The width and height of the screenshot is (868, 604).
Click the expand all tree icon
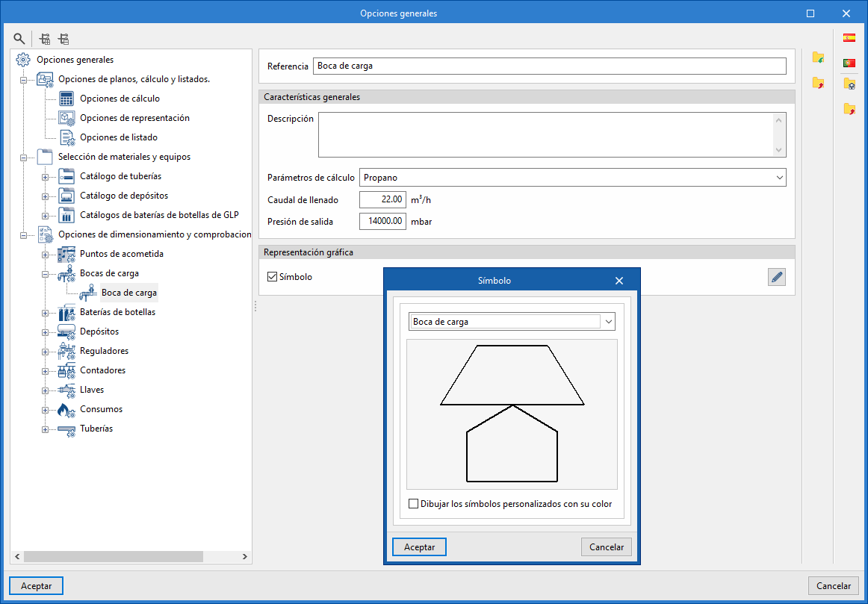[x=46, y=39]
